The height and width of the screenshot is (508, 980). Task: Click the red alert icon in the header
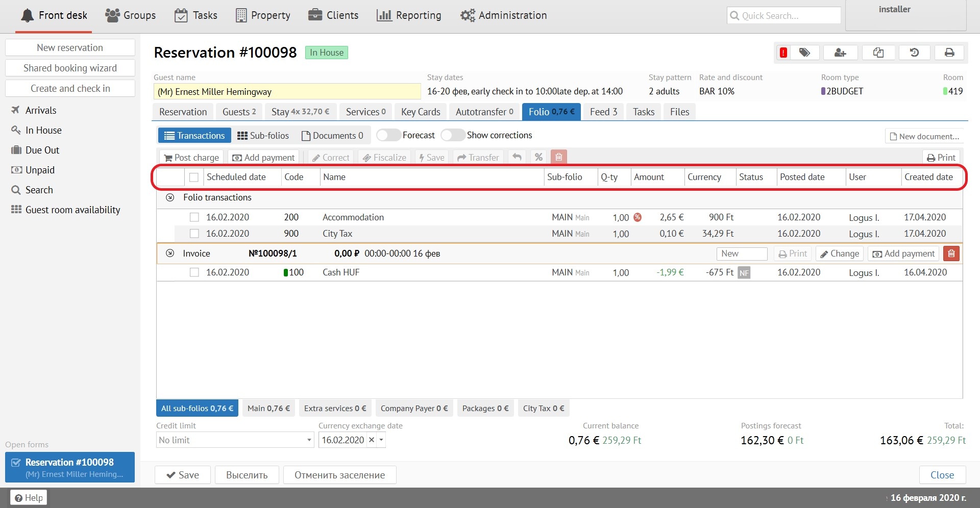pos(783,53)
